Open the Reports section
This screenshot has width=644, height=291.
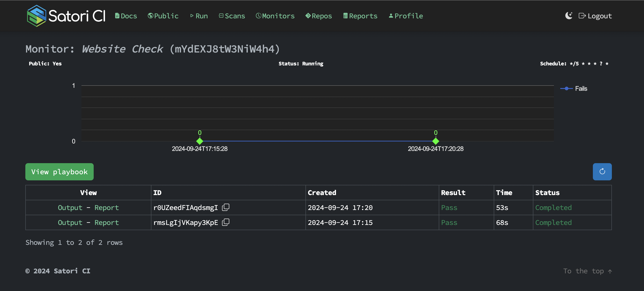pyautogui.click(x=360, y=16)
